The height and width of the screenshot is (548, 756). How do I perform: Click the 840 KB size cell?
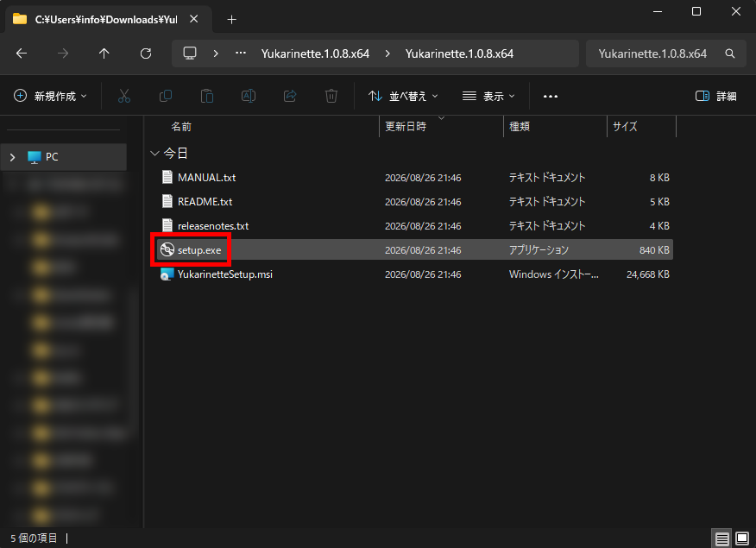654,250
